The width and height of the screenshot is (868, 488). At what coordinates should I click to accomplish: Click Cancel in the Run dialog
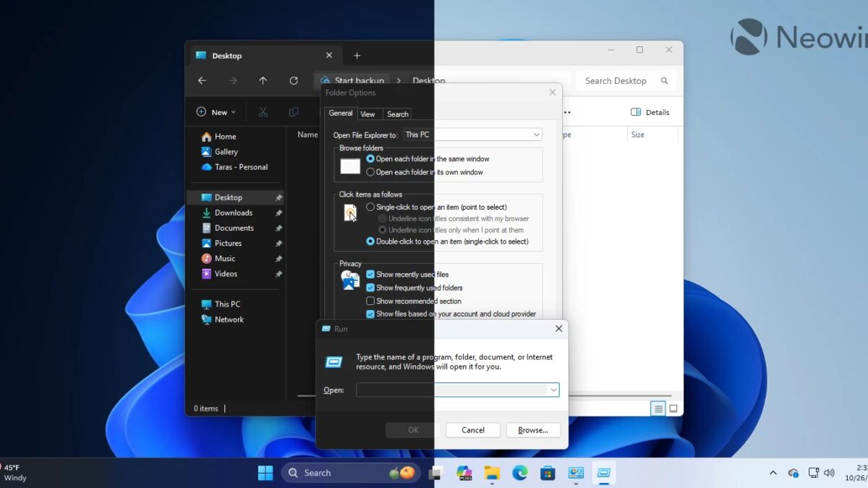point(473,430)
